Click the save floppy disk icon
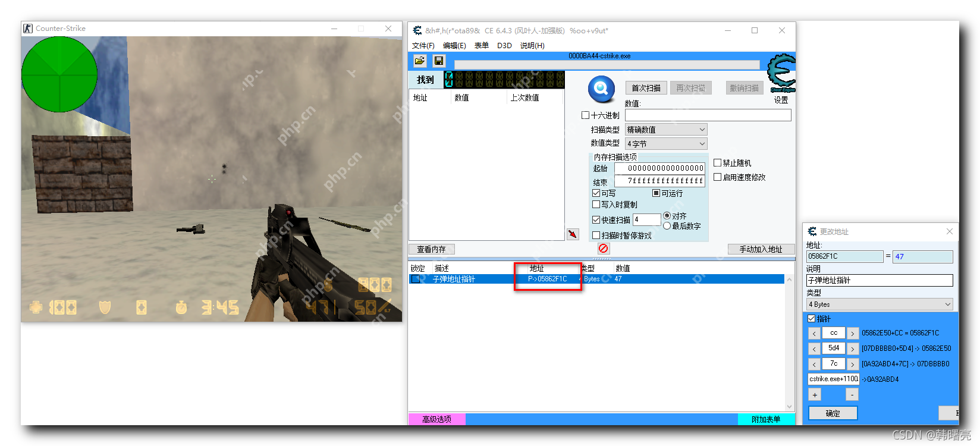980x446 pixels. pos(439,61)
